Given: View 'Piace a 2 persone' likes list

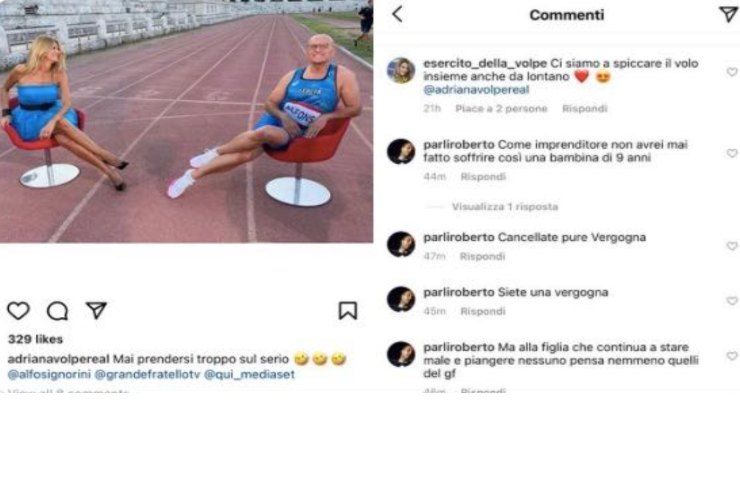Looking at the screenshot, I should pos(501,109).
